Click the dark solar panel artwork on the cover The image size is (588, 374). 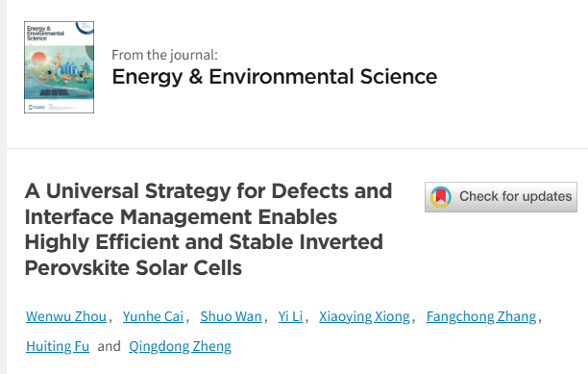point(55,92)
